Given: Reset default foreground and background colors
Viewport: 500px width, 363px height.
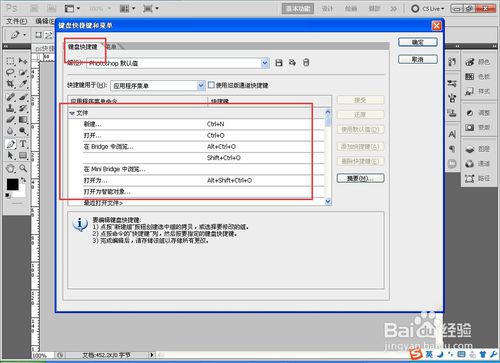Looking at the screenshot, I should [8, 195].
